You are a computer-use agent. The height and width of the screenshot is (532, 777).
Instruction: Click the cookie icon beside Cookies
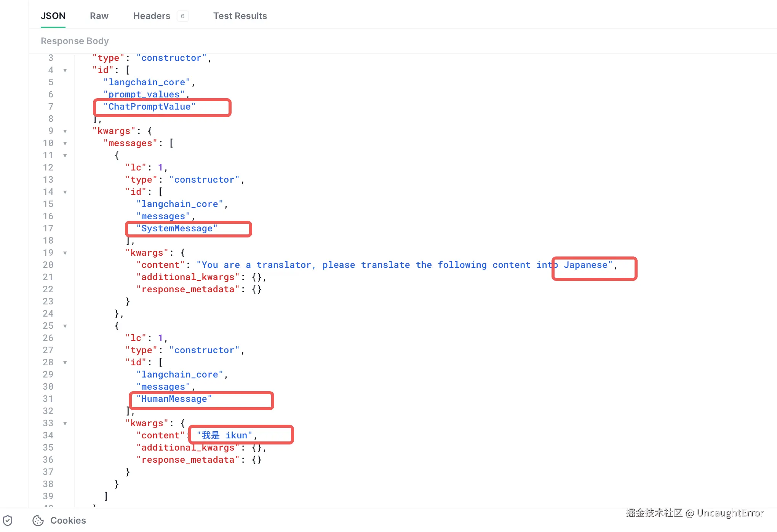(x=38, y=520)
